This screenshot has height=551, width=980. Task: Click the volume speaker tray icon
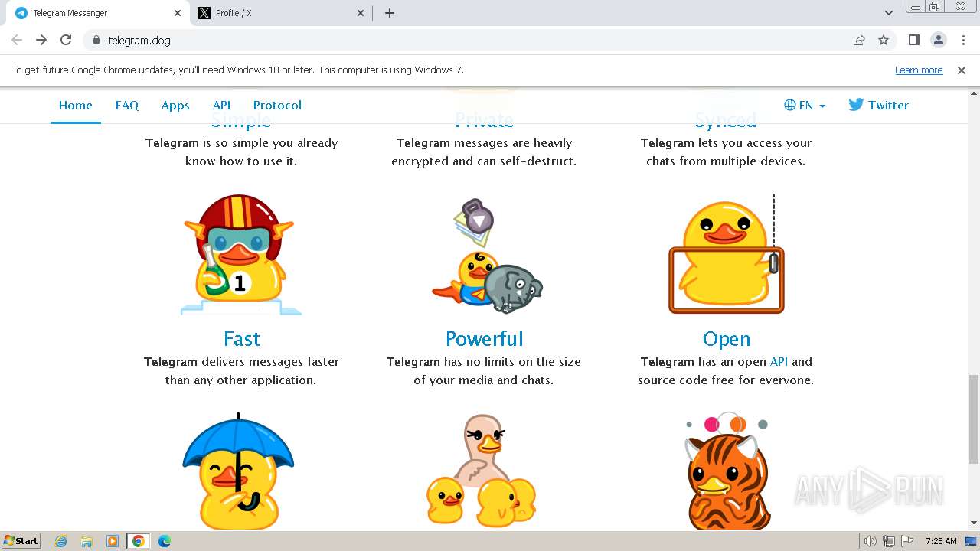(871, 541)
